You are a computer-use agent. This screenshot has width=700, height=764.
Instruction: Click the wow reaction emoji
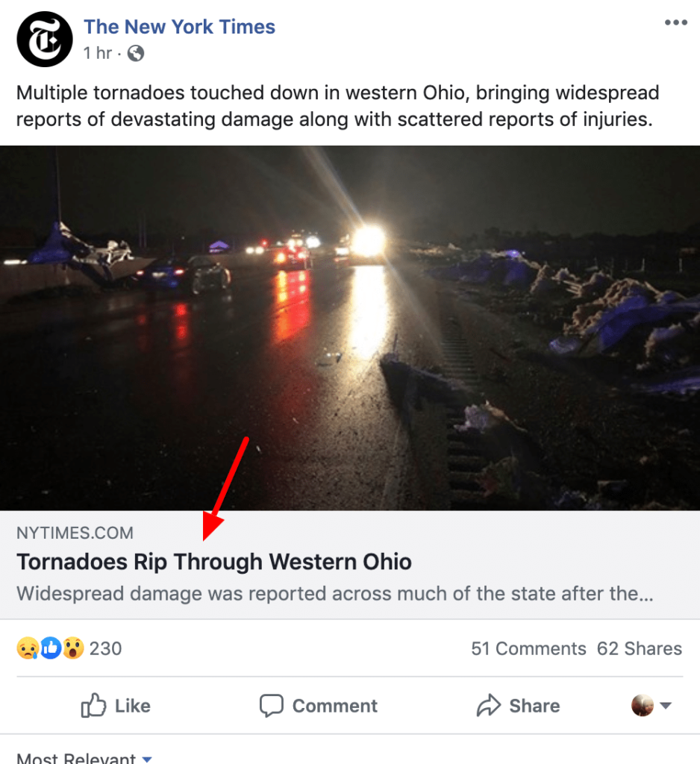pos(72,648)
